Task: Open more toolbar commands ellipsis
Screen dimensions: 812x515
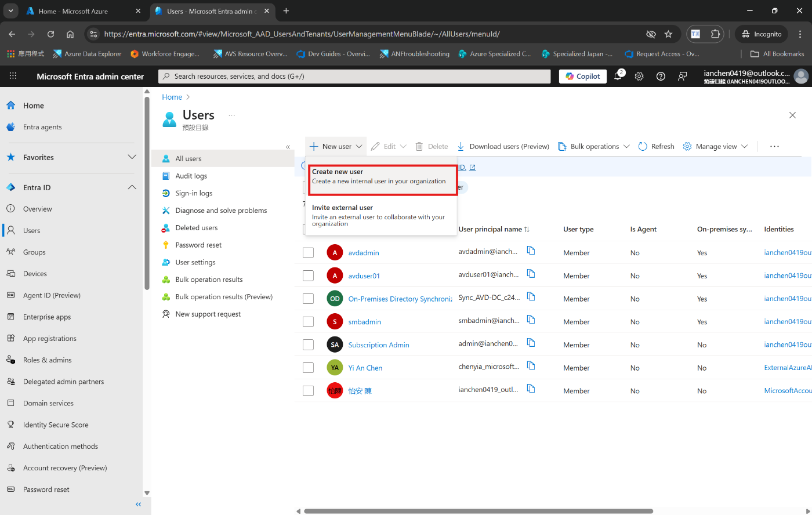Action: (774, 147)
